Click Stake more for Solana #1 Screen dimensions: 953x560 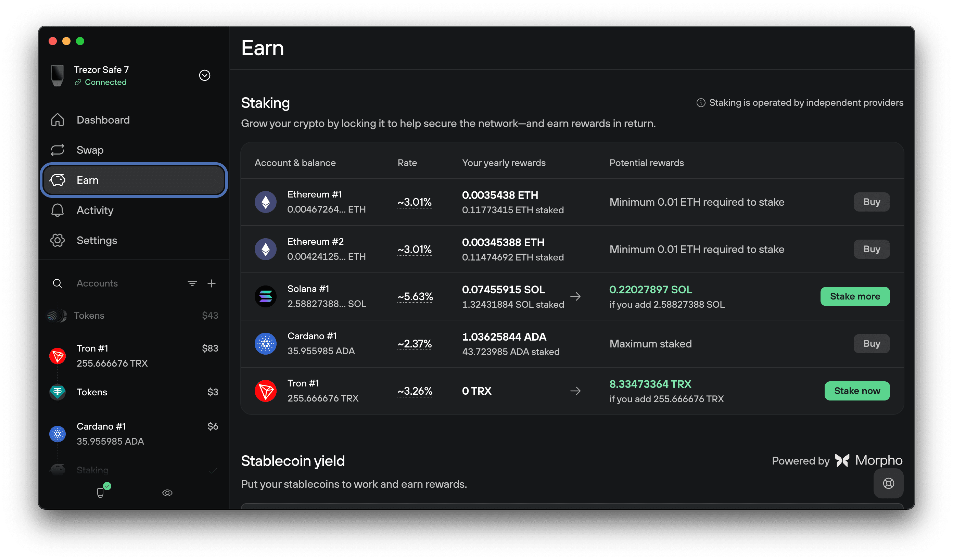coord(855,296)
